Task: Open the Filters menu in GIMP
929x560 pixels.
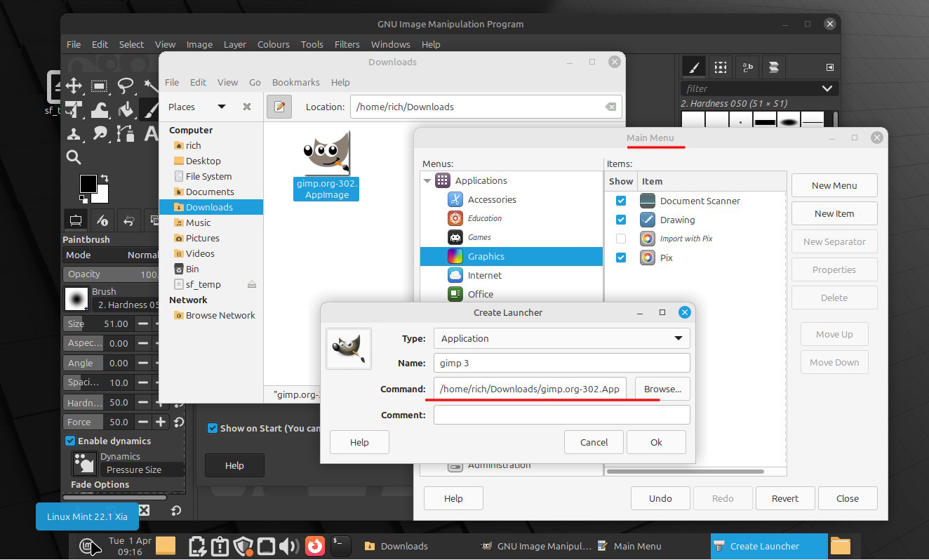Action: coord(347,44)
